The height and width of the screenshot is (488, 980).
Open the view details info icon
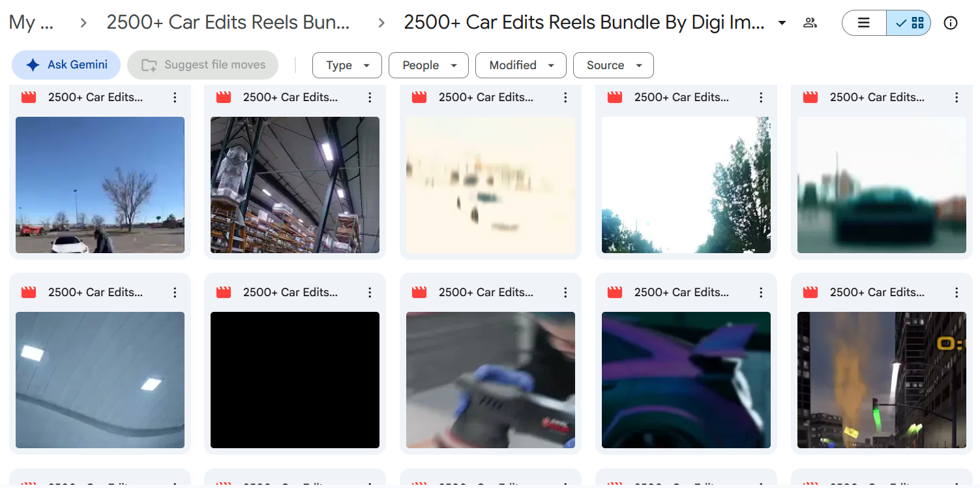click(951, 23)
